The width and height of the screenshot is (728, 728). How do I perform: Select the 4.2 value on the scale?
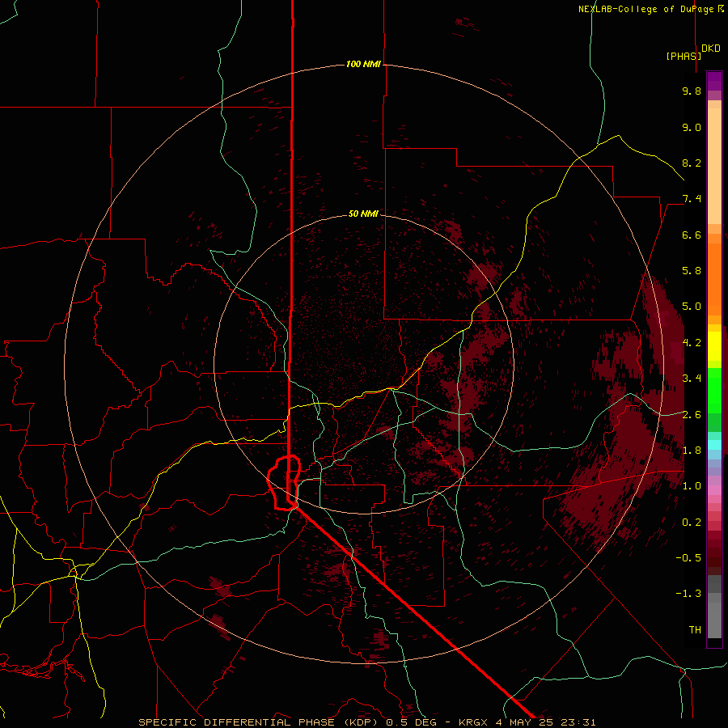[x=692, y=343]
